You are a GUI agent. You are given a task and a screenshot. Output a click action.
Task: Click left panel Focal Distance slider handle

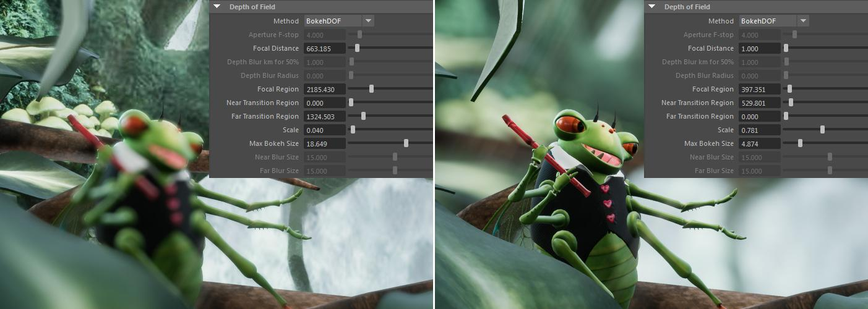coord(358,48)
